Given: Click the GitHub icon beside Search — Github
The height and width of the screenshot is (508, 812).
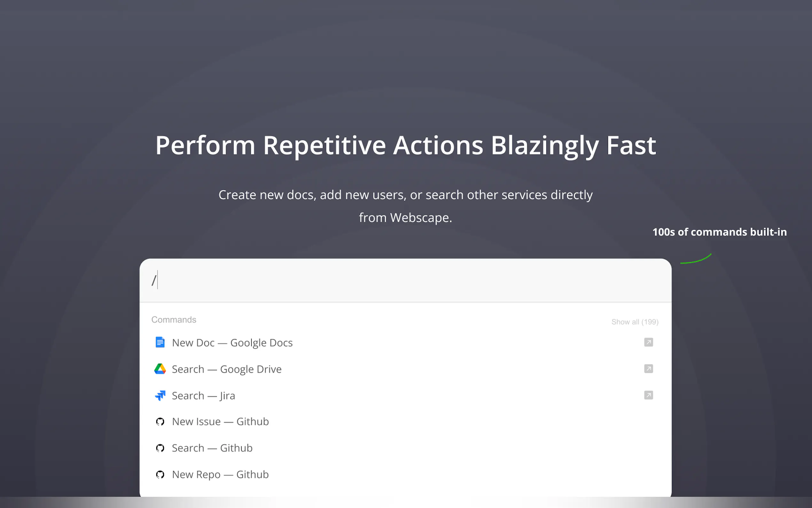Looking at the screenshot, I should coord(160,448).
